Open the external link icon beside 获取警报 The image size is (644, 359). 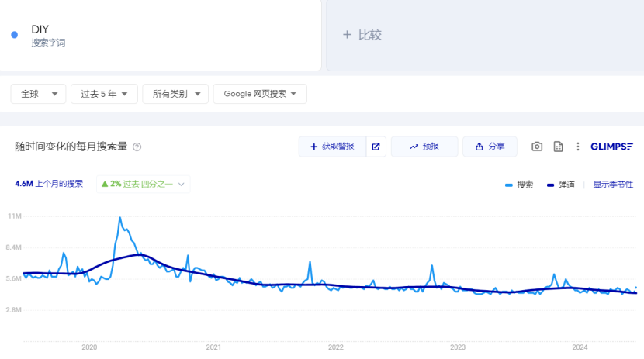(x=376, y=147)
